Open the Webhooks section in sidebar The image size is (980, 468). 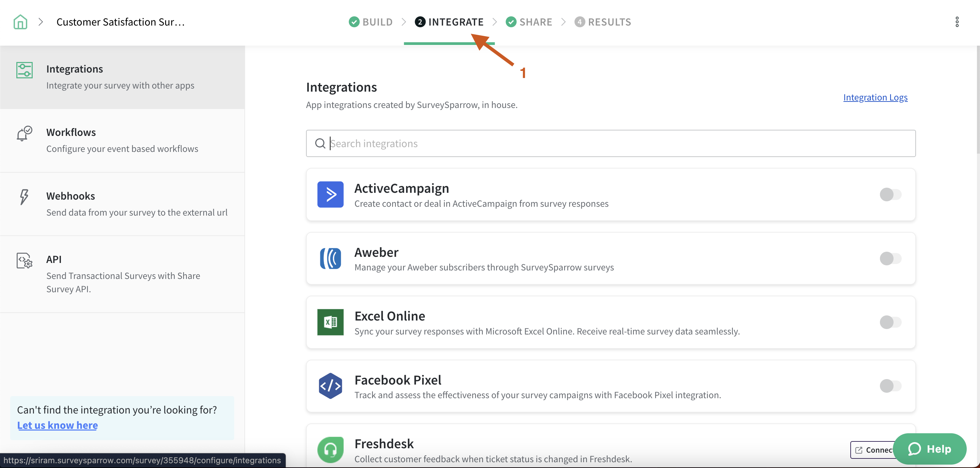tap(122, 204)
